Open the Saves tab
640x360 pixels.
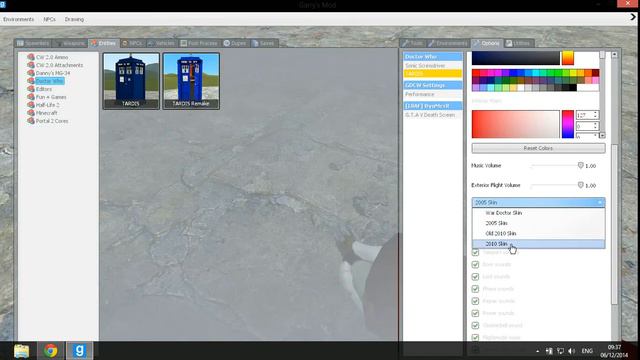[263, 43]
